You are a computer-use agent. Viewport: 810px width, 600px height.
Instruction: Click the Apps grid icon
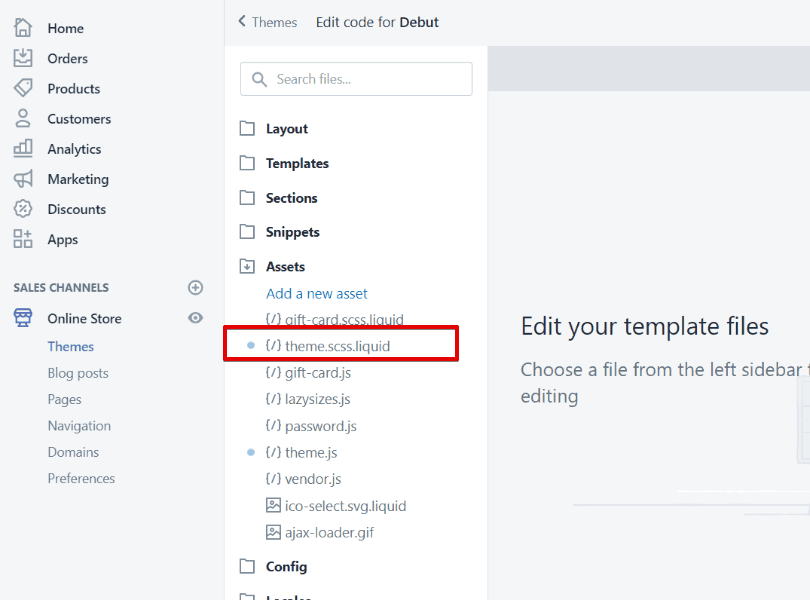tap(23, 239)
